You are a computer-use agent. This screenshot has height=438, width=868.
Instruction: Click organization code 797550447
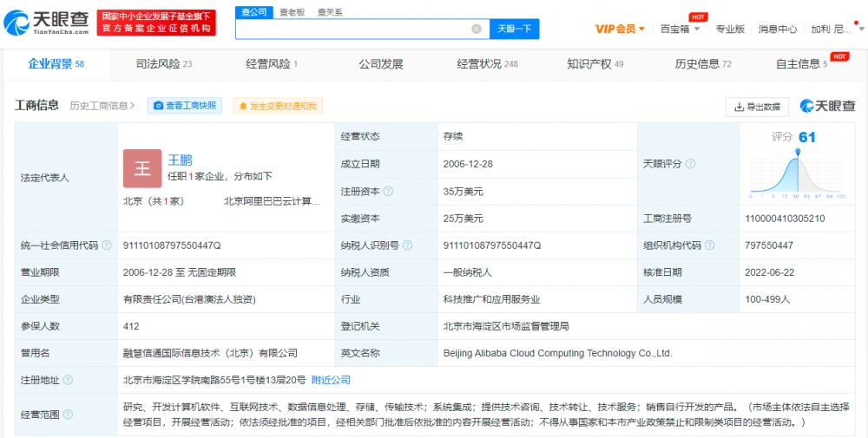coord(769,245)
